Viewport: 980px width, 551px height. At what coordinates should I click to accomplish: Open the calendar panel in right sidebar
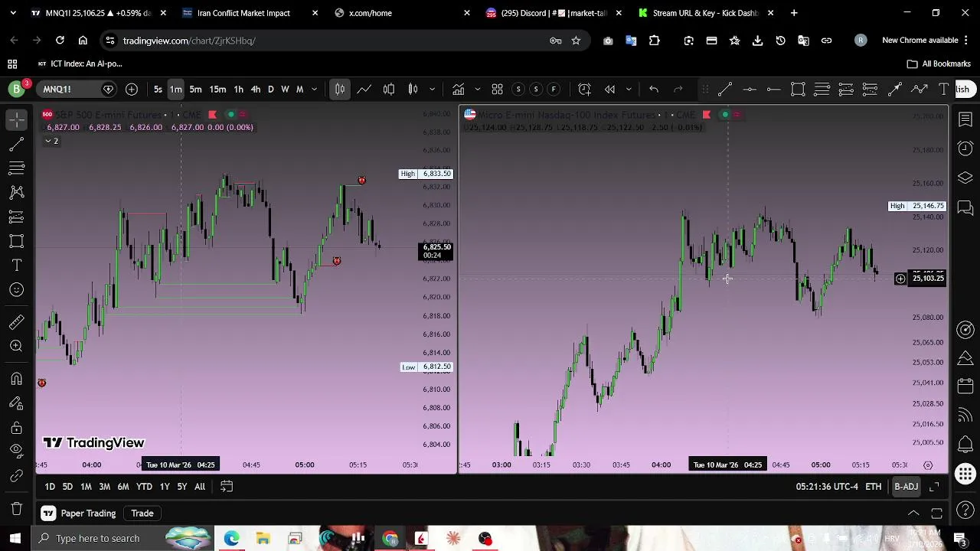click(965, 386)
